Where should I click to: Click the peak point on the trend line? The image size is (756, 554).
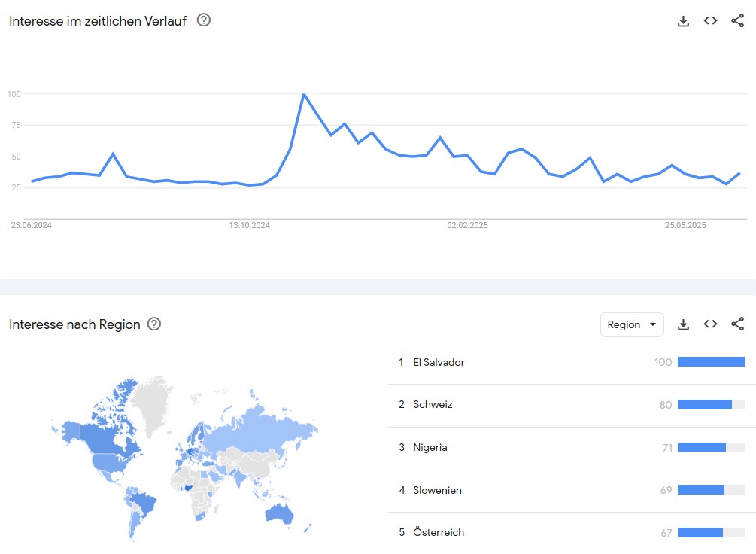(304, 94)
